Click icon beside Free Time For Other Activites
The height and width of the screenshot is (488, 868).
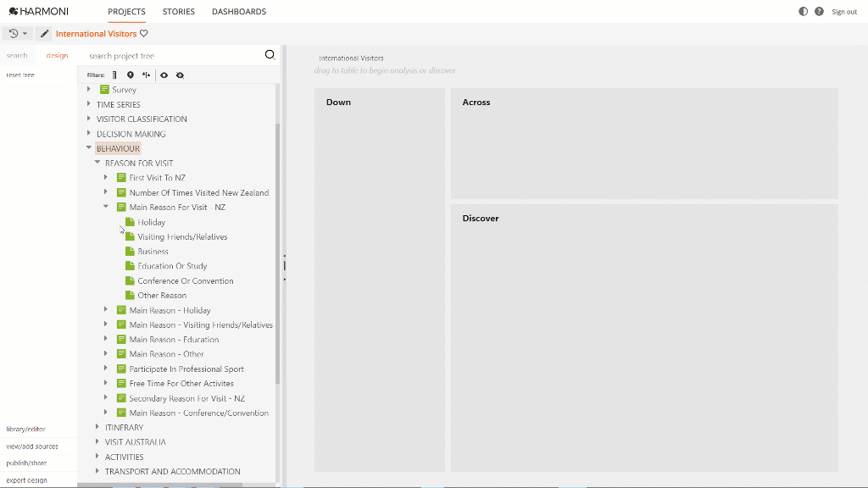click(121, 384)
